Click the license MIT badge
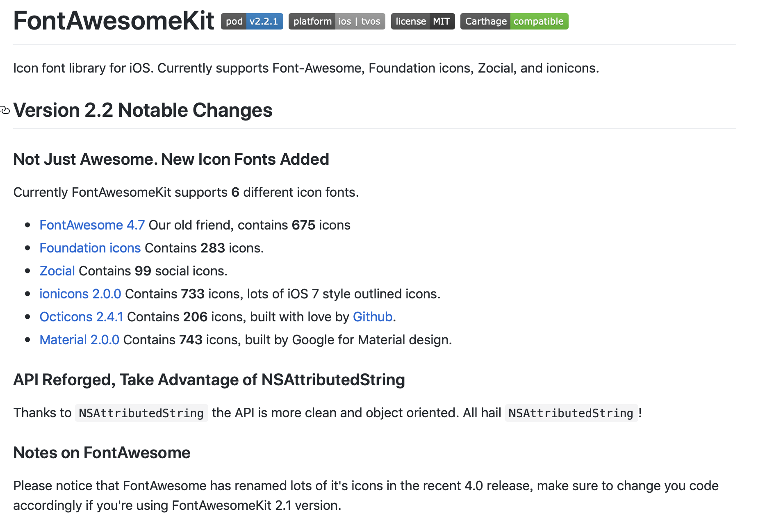The width and height of the screenshot is (774, 532). [423, 21]
